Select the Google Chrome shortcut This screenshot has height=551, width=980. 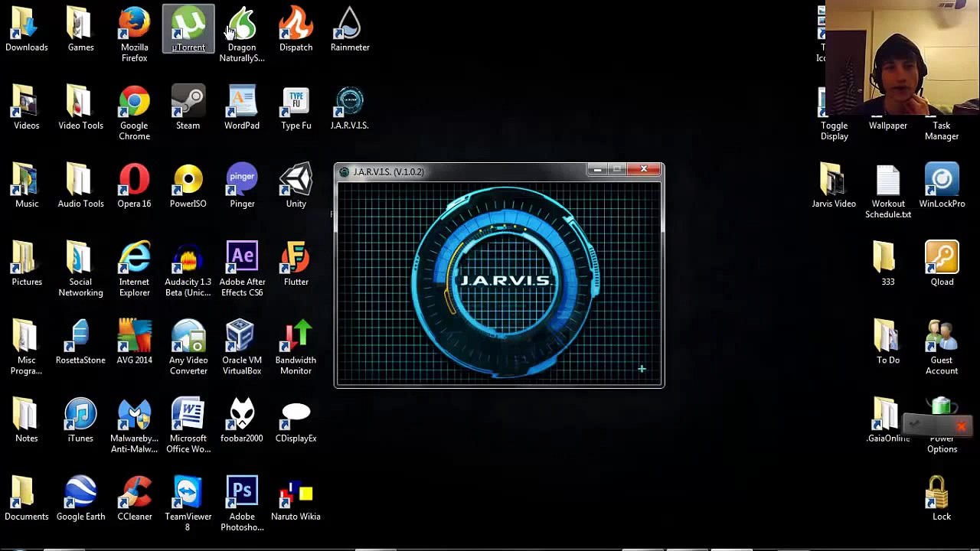coord(134,112)
